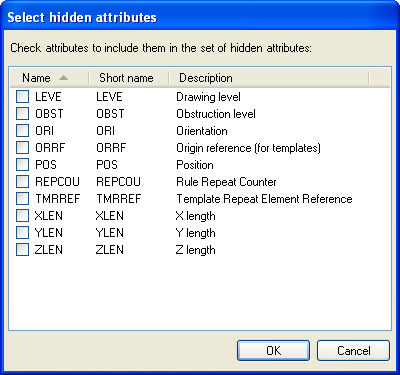Enable the ORRF attribute checkbox
Screen dimensions: 400x375
22,148
